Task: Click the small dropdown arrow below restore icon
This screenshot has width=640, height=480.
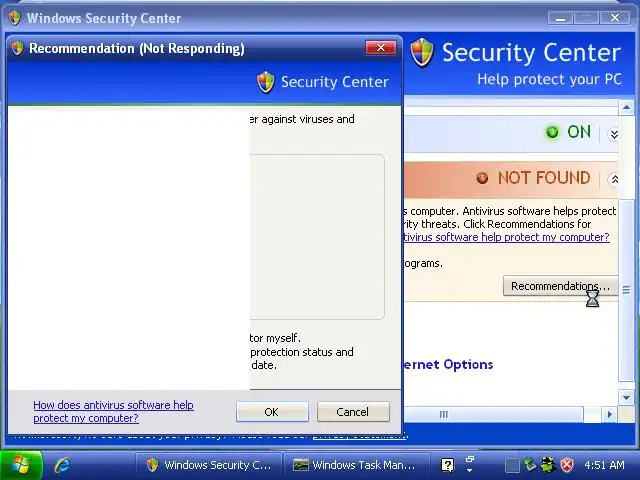Action: click(x=470, y=470)
